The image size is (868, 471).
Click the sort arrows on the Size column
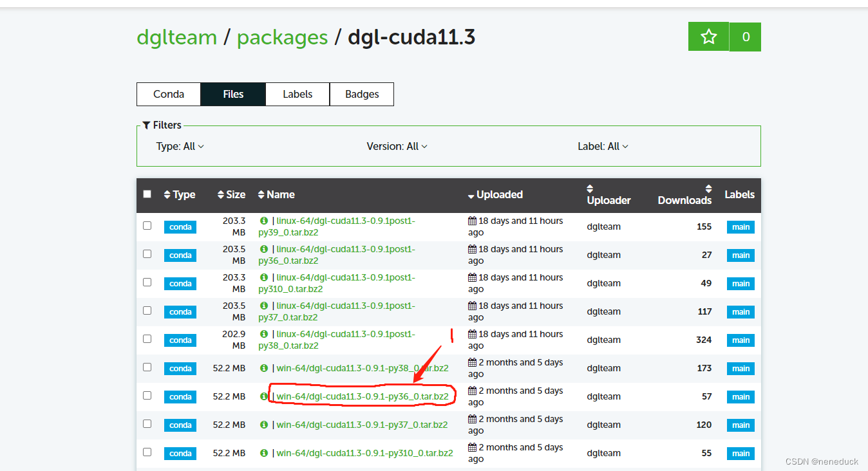220,194
